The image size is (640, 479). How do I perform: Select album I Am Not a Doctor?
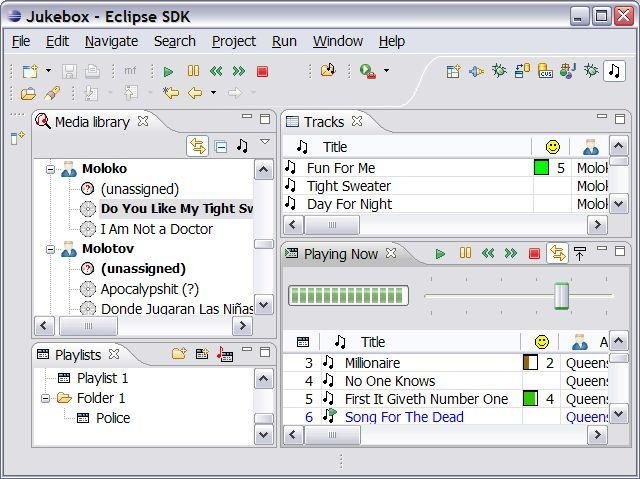[x=157, y=229]
